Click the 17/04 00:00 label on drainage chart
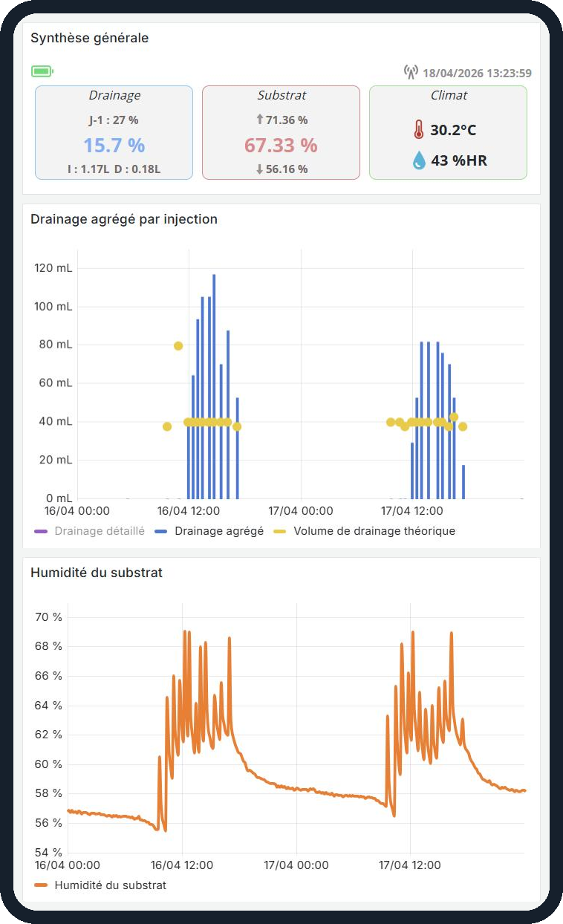The width and height of the screenshot is (563, 924). (301, 511)
